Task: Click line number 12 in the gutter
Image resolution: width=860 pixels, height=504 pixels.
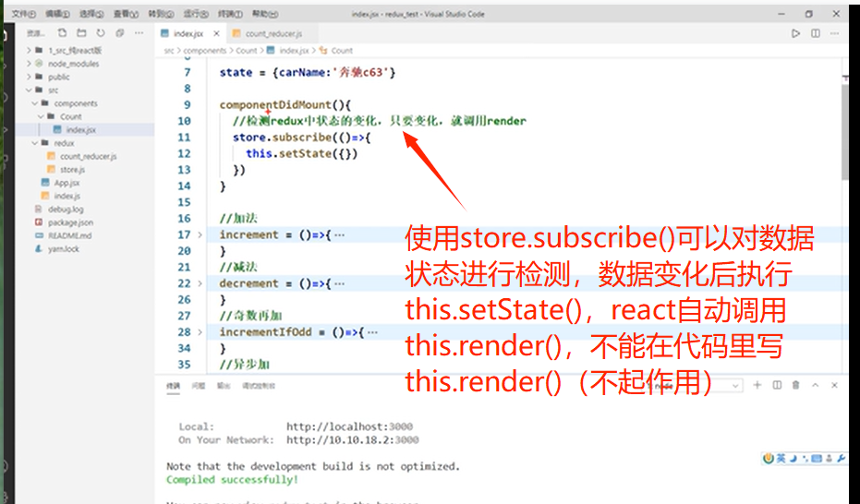Action: click(x=185, y=154)
